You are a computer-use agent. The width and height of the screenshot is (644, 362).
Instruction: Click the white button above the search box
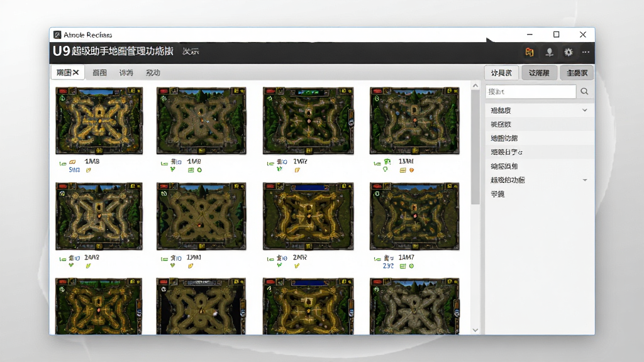pyautogui.click(x=501, y=73)
